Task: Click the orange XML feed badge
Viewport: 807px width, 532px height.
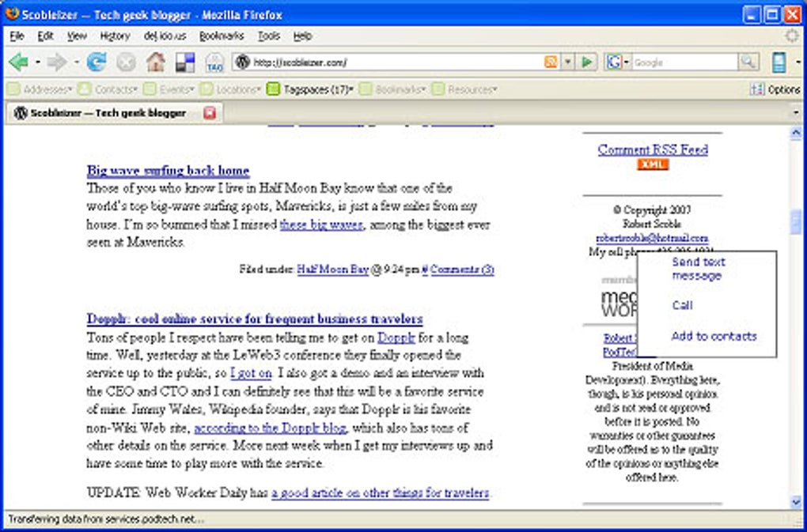Action: (653, 164)
